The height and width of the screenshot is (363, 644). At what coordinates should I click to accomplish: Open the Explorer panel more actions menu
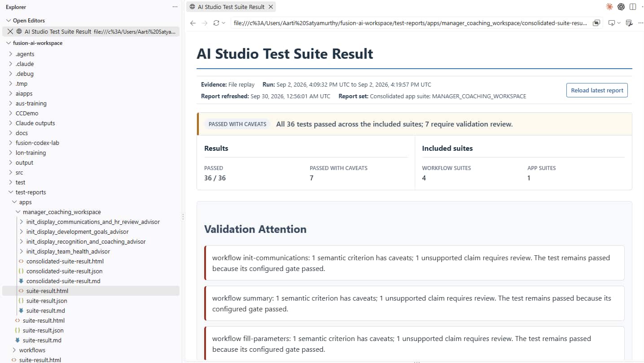175,7
